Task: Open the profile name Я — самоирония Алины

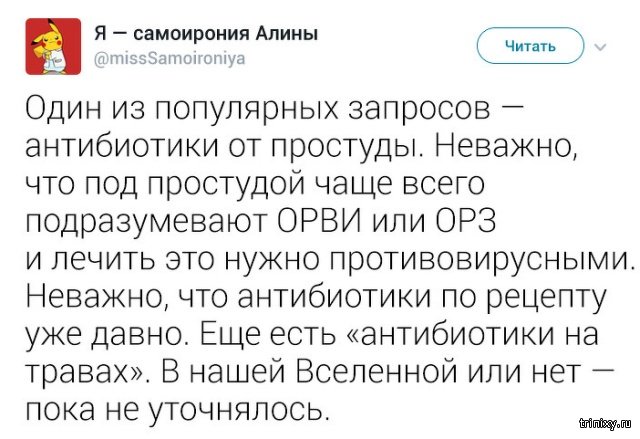Action: pos(206,33)
